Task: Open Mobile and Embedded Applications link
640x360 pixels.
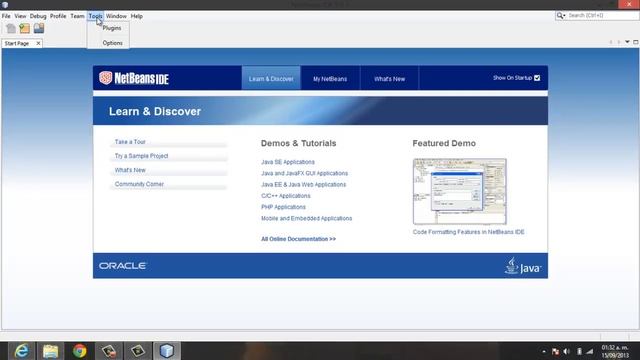Action: pos(307,218)
